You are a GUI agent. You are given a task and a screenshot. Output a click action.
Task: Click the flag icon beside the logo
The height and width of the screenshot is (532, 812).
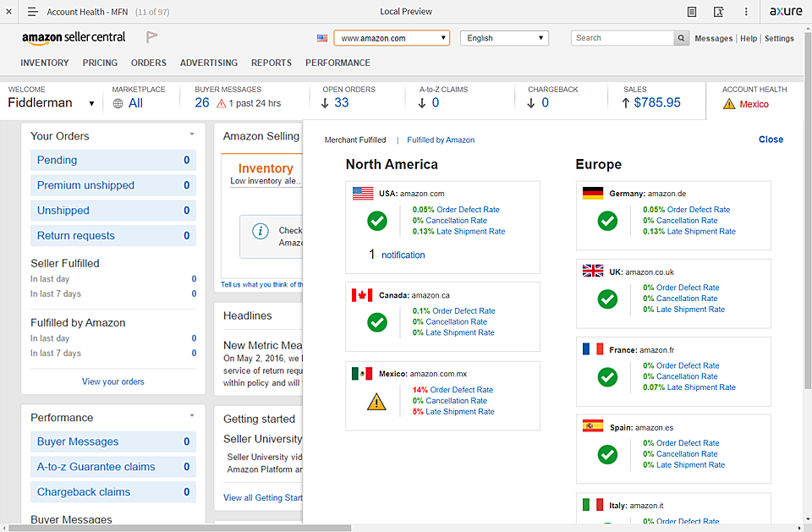(x=151, y=36)
